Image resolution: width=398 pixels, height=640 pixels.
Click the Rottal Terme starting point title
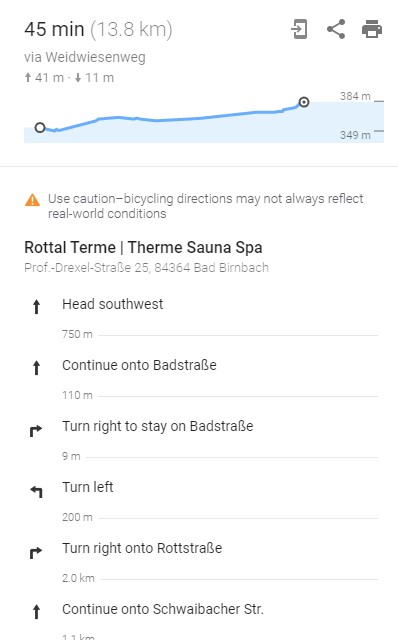(x=143, y=247)
